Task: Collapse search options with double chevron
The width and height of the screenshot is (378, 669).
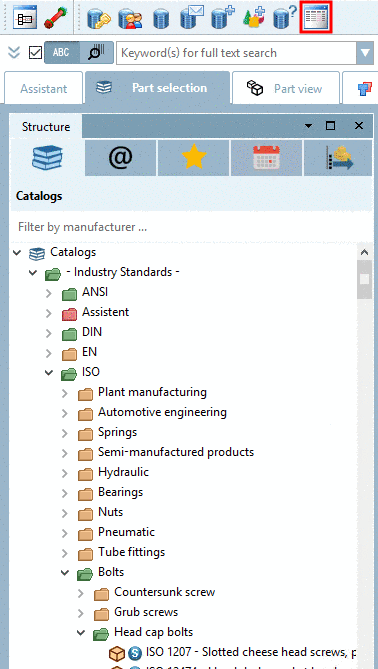Action: coord(14,52)
